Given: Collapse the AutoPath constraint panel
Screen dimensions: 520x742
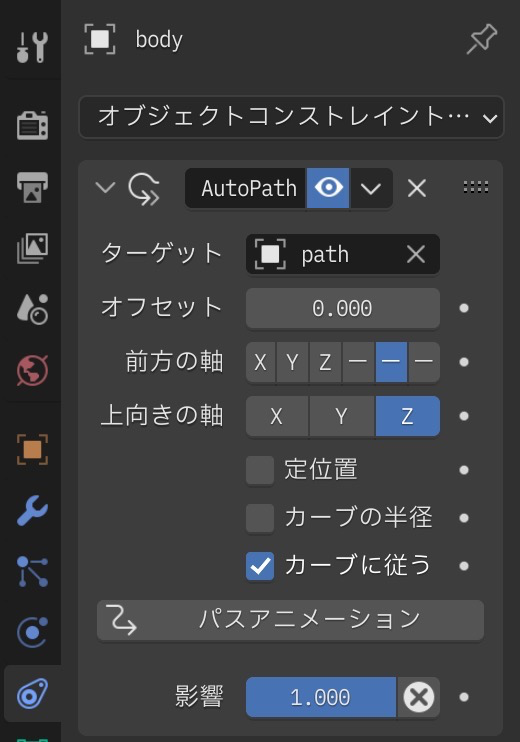Looking at the screenshot, I should point(105,188).
